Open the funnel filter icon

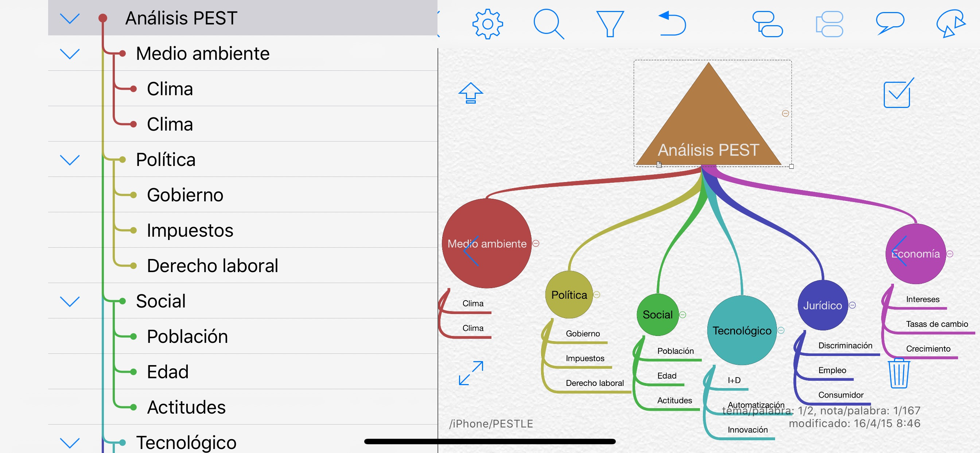point(610,24)
